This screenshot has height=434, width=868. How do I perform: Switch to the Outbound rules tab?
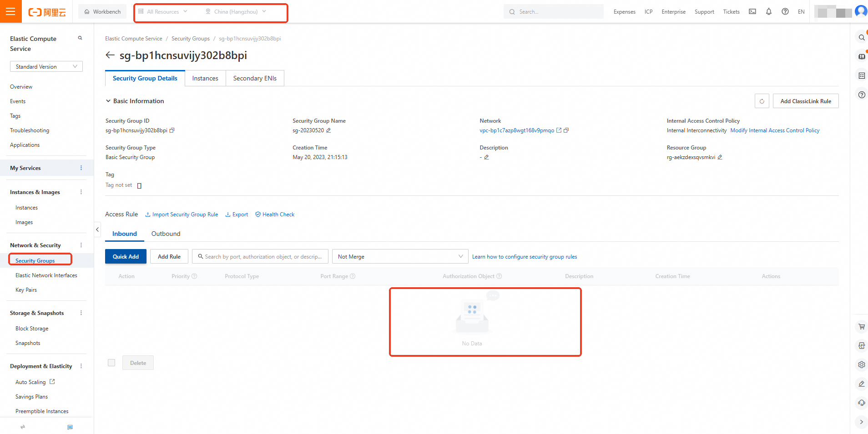(x=166, y=234)
